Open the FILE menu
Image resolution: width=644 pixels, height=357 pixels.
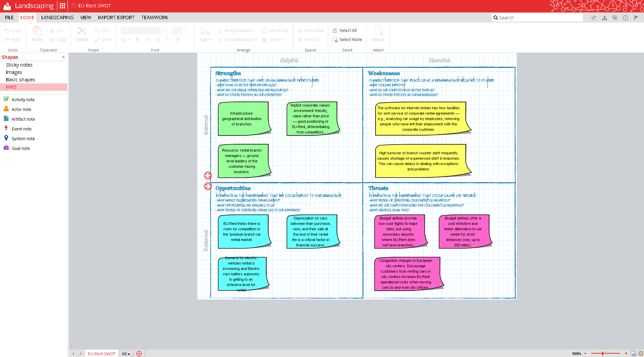[x=9, y=17]
